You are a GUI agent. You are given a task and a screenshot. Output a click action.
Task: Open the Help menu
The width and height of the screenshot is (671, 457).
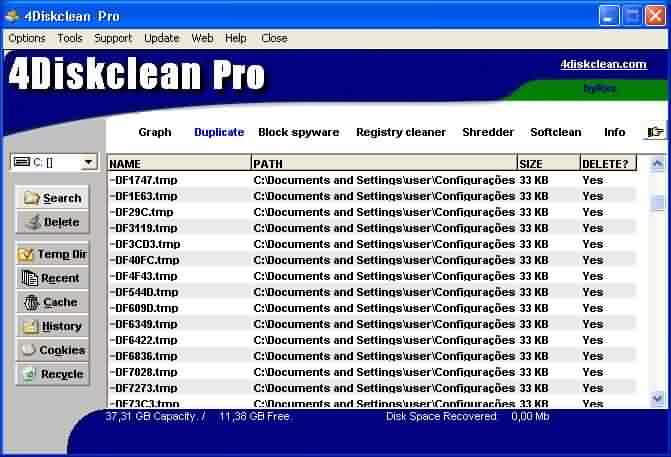tap(235, 38)
